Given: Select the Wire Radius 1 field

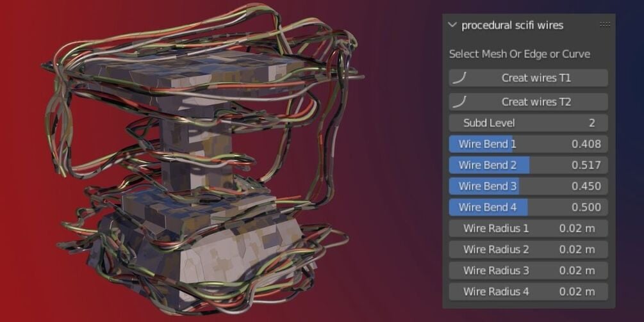Looking at the screenshot, I should 528,229.
